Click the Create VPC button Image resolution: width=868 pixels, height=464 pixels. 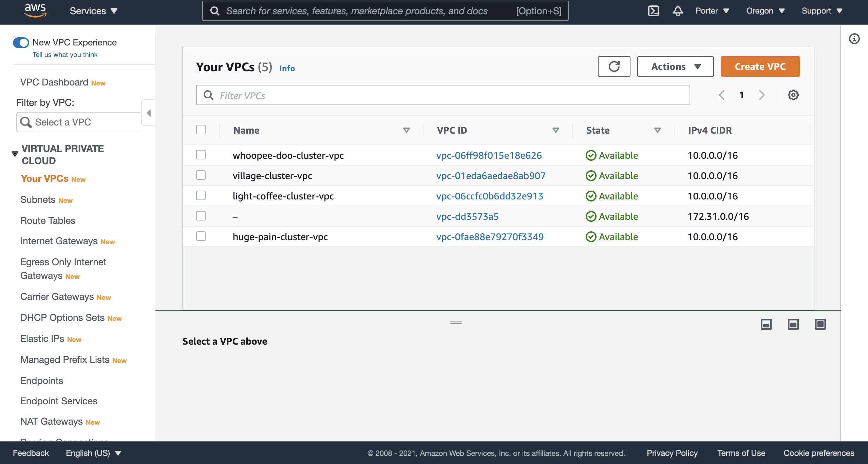coord(760,66)
